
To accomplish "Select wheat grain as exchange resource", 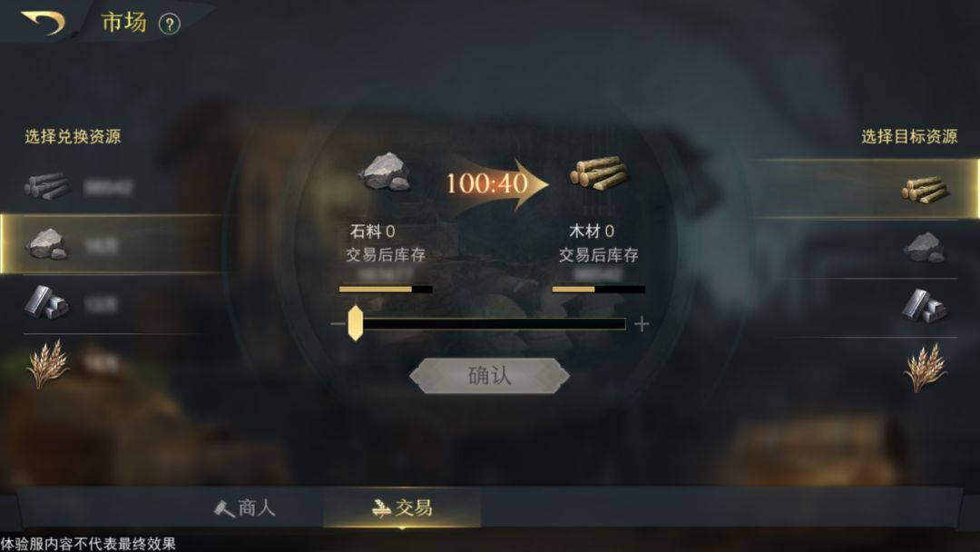I will pyautogui.click(x=113, y=362).
